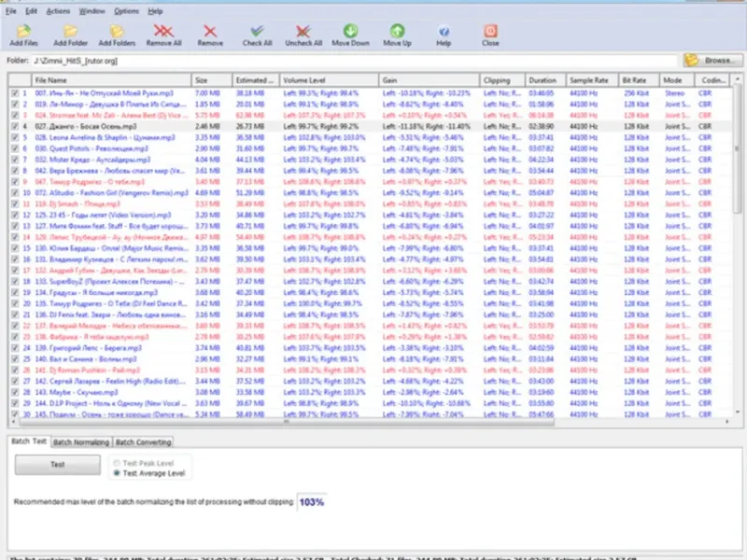The image size is (747, 560).
Task: Click the Move Up arrow icon
Action: [x=397, y=31]
